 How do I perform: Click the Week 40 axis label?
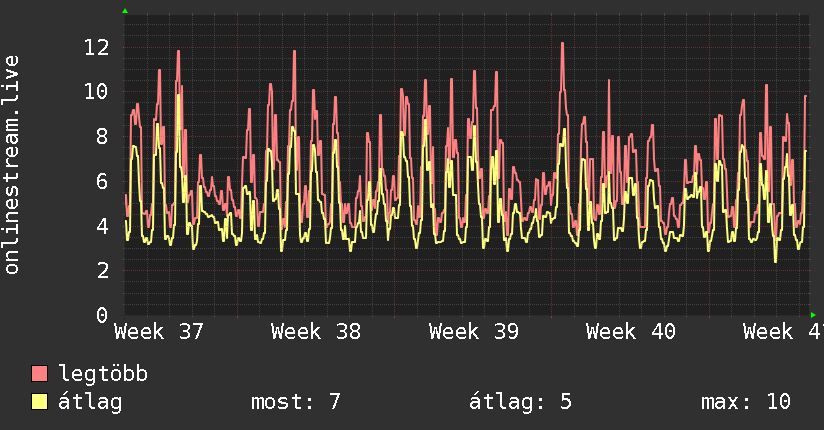coord(631,332)
